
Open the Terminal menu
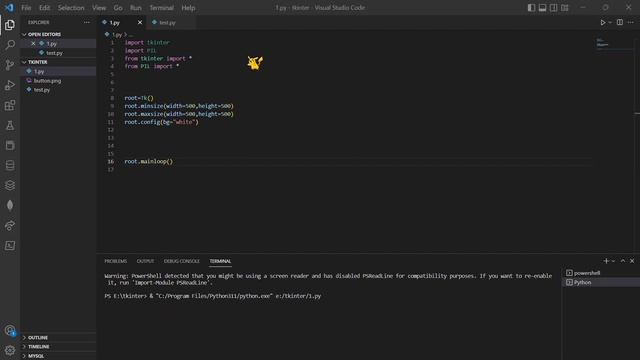pyautogui.click(x=161, y=8)
